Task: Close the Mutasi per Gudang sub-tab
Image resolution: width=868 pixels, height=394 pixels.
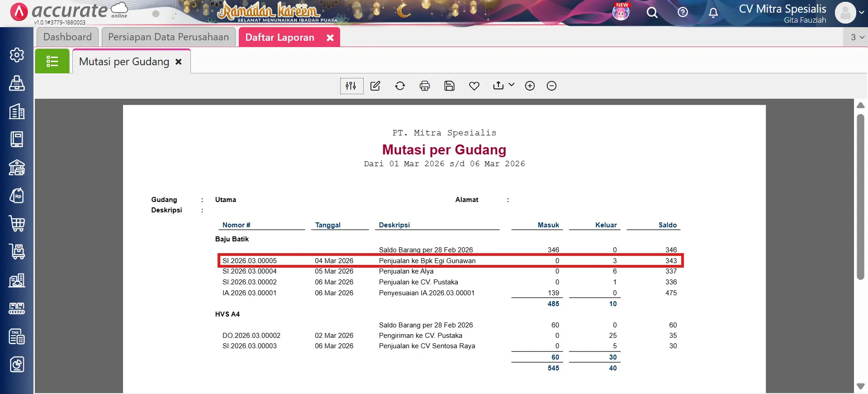Action: pos(179,62)
